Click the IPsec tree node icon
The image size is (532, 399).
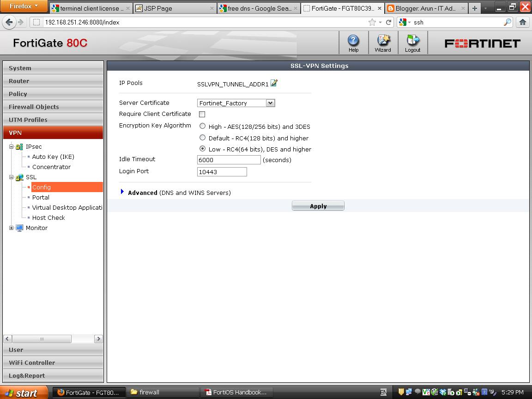19,146
